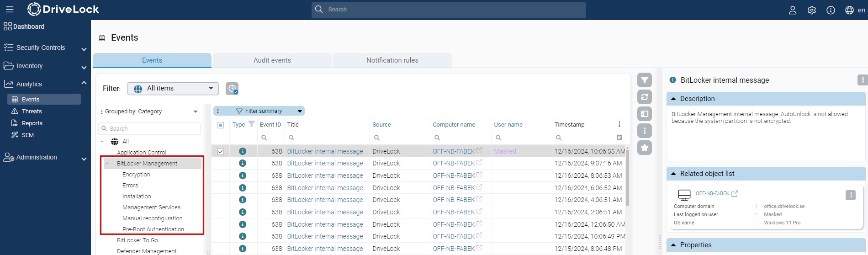Open BitLocker internal message panel menu dots

pos(862,80)
